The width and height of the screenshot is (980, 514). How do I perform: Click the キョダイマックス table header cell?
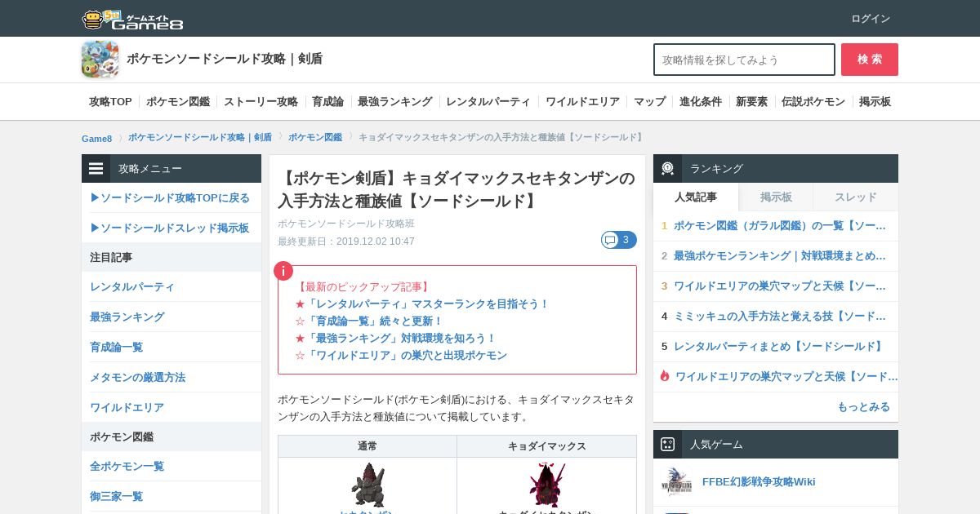click(547, 446)
